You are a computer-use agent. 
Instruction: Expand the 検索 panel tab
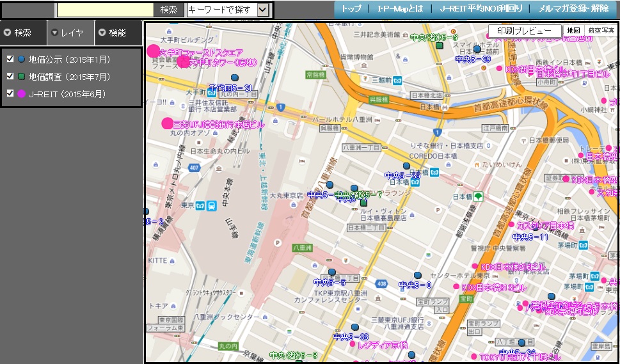pos(23,33)
